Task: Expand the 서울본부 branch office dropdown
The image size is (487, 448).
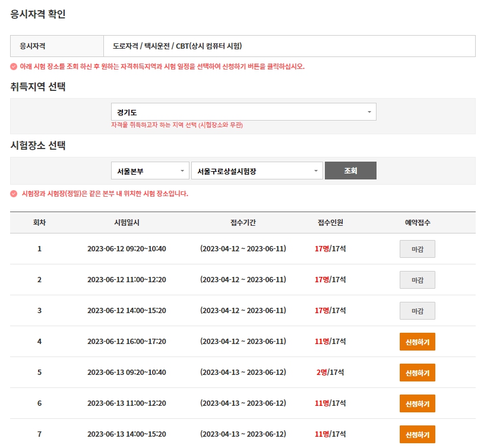Action: click(x=150, y=170)
